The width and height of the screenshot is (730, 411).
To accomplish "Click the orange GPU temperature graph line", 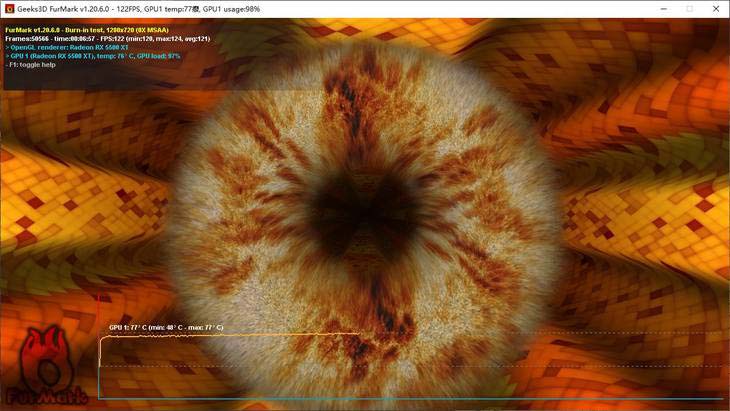I will pyautogui.click(x=229, y=335).
